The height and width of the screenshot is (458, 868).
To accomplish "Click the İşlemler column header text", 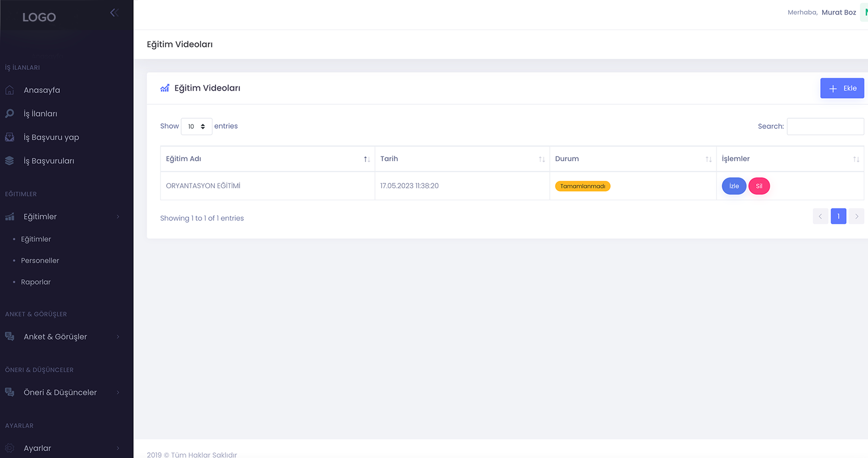I will 736,159.
